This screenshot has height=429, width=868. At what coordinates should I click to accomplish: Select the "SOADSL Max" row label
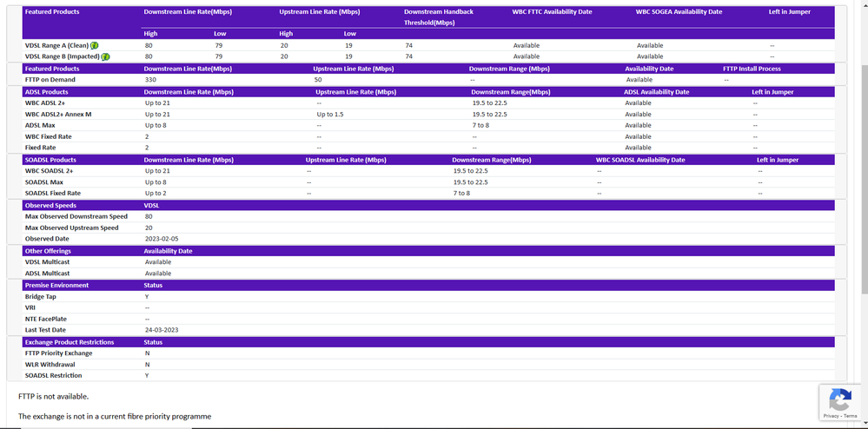[x=44, y=182]
